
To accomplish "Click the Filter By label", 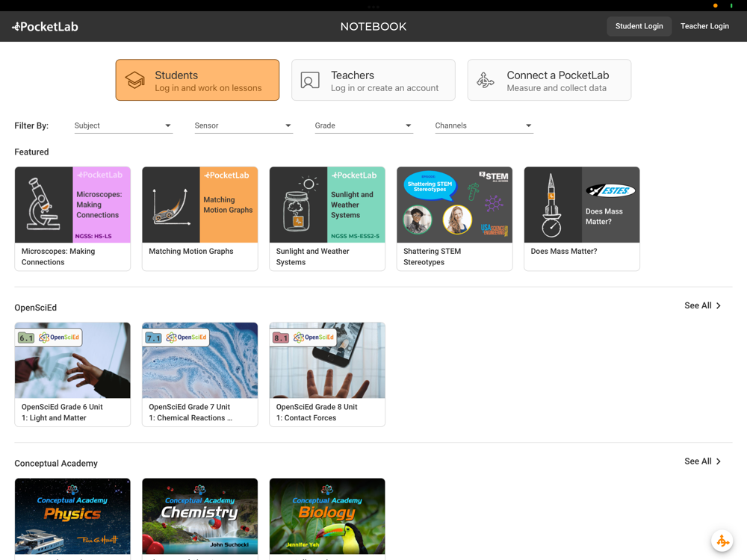I will point(31,125).
